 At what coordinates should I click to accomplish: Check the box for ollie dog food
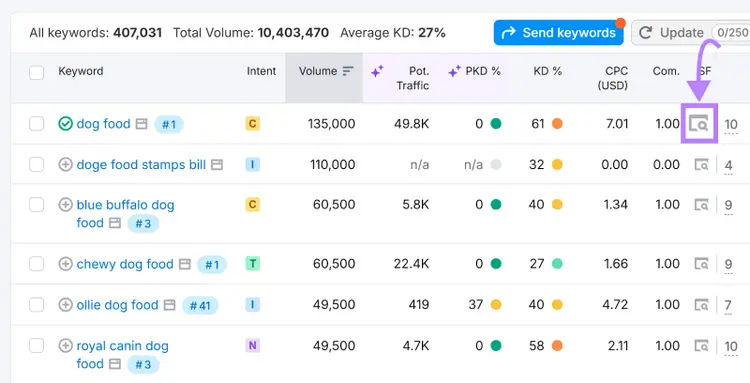click(37, 305)
